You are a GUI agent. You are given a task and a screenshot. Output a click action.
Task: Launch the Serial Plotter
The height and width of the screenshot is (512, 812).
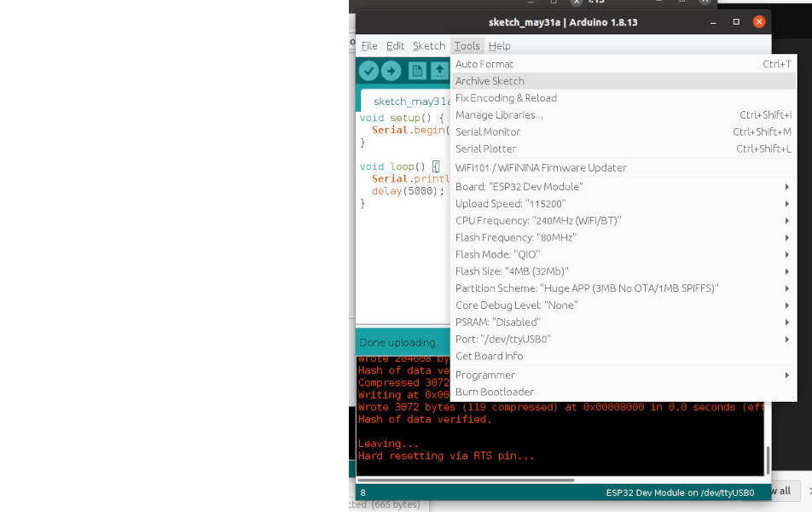623,148
